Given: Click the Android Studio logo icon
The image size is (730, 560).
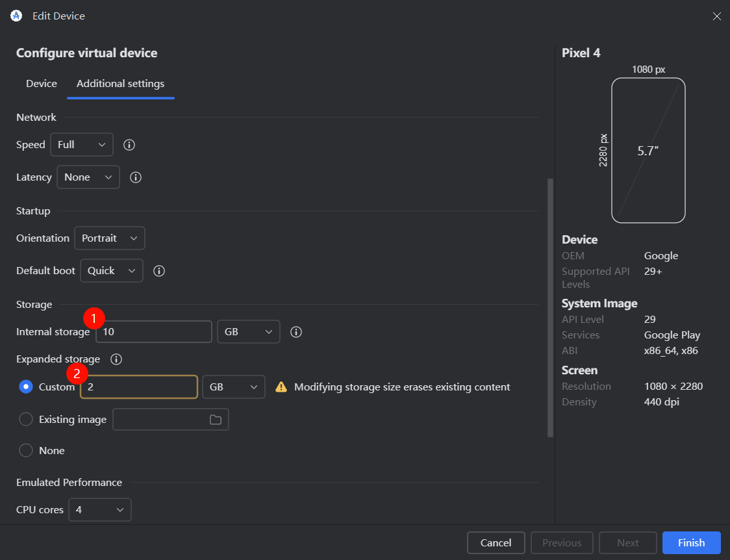Looking at the screenshot, I should click(x=16, y=16).
